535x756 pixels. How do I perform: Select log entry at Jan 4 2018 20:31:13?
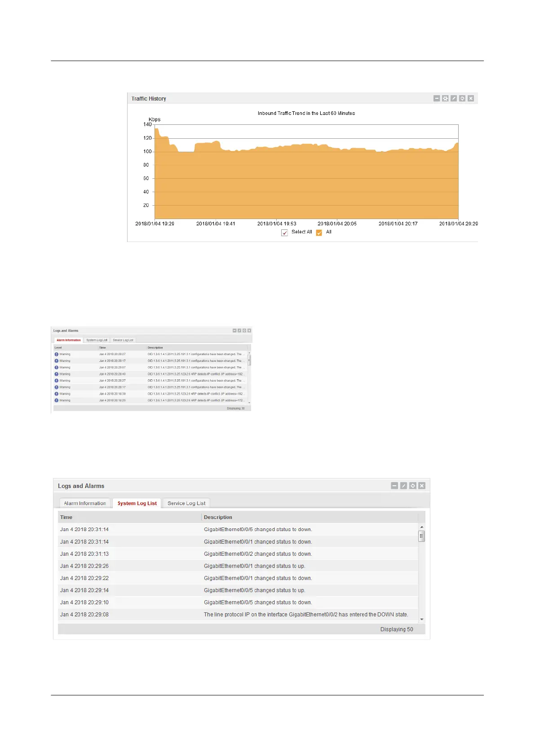point(238,554)
